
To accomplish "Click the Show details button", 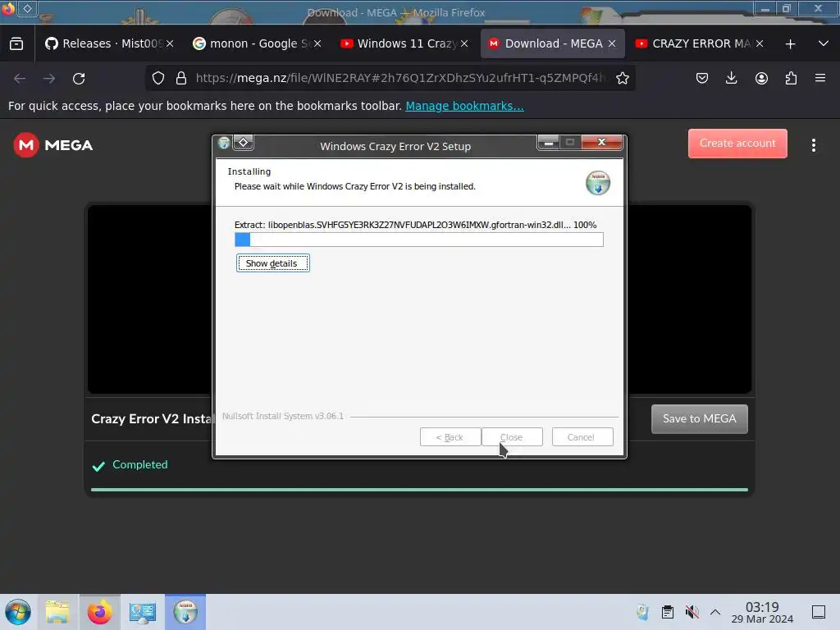I will [272, 263].
